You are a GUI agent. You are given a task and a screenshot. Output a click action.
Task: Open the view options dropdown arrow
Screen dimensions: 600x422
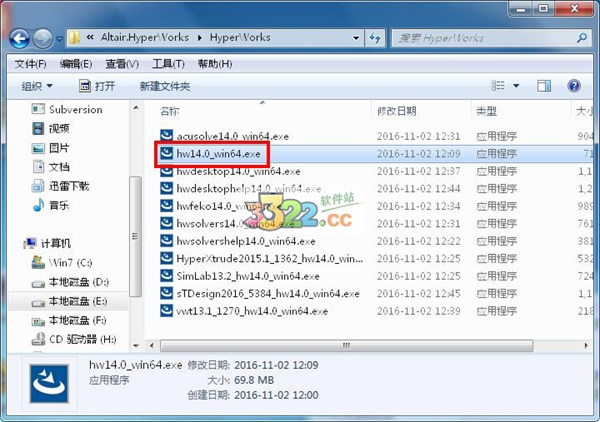[516, 86]
